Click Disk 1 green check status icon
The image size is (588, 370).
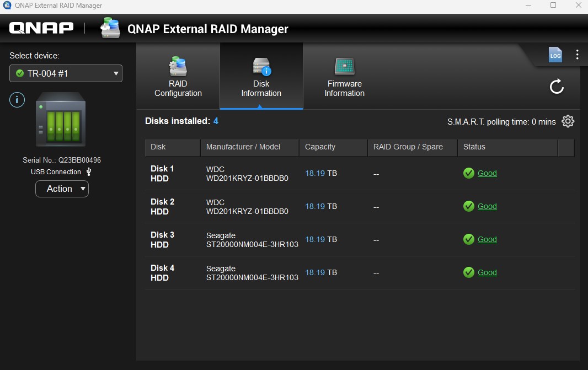tap(469, 173)
